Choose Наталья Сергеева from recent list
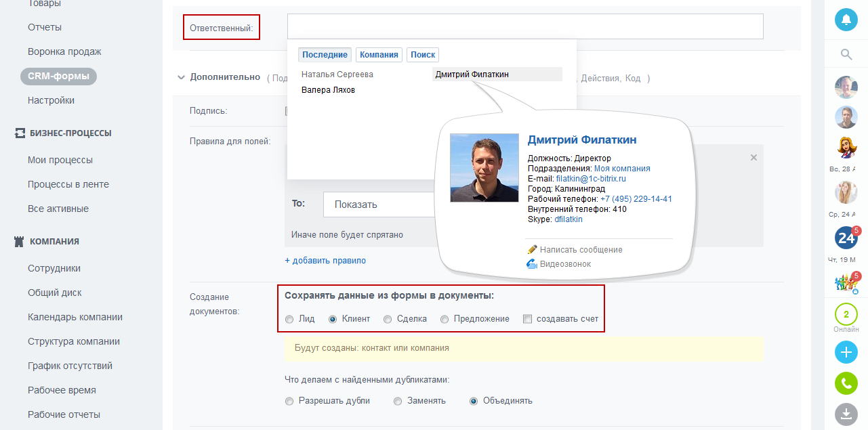This screenshot has width=868, height=430. tap(337, 74)
